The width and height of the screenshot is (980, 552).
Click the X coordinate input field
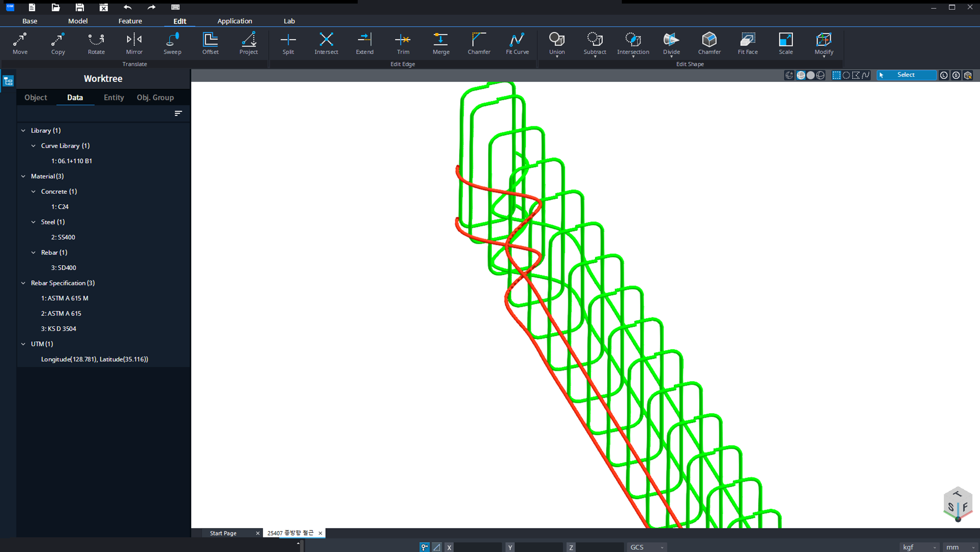click(x=478, y=548)
